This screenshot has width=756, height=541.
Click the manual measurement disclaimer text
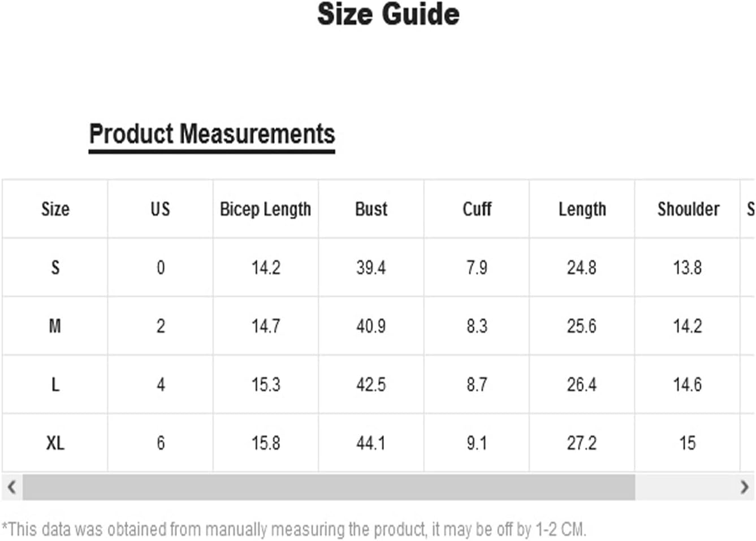pyautogui.click(x=294, y=530)
